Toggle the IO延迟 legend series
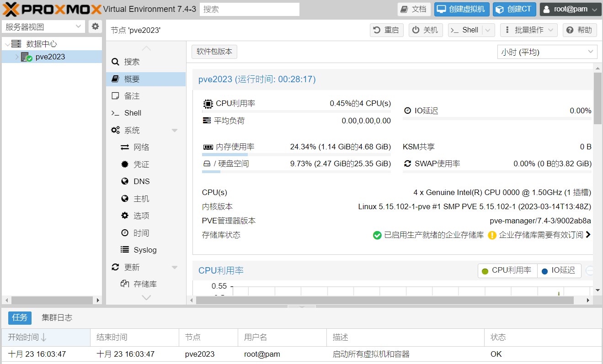Image resolution: width=603 pixels, height=364 pixels. pos(559,270)
